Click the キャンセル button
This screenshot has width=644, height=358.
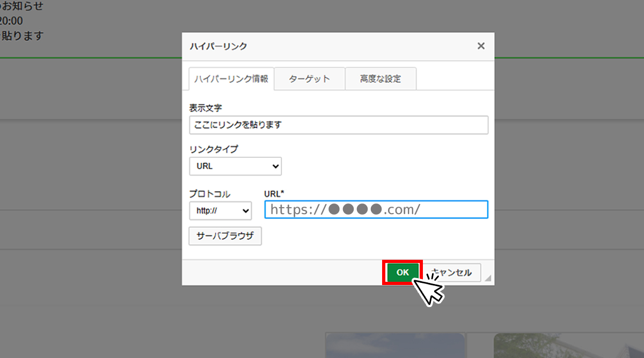click(x=452, y=273)
